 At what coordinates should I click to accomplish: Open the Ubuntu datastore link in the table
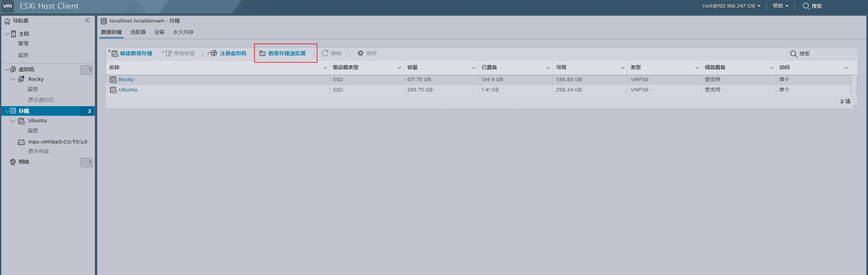coord(128,90)
